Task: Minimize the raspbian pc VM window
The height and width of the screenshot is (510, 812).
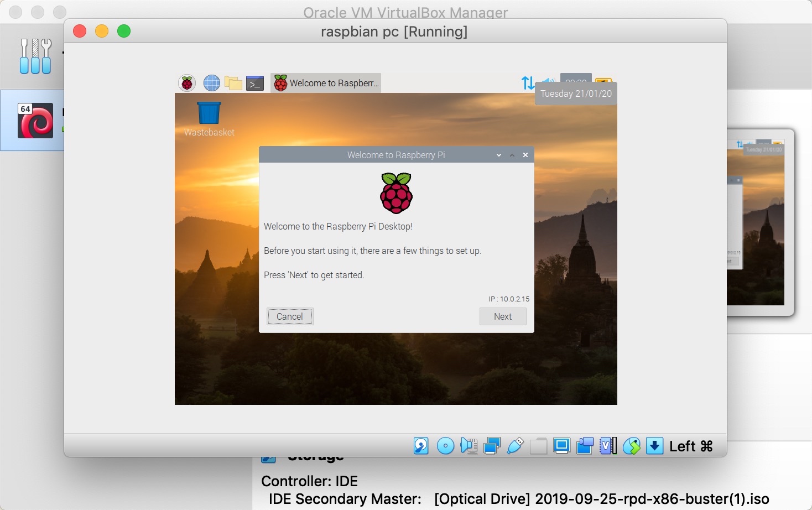Action: [x=102, y=32]
